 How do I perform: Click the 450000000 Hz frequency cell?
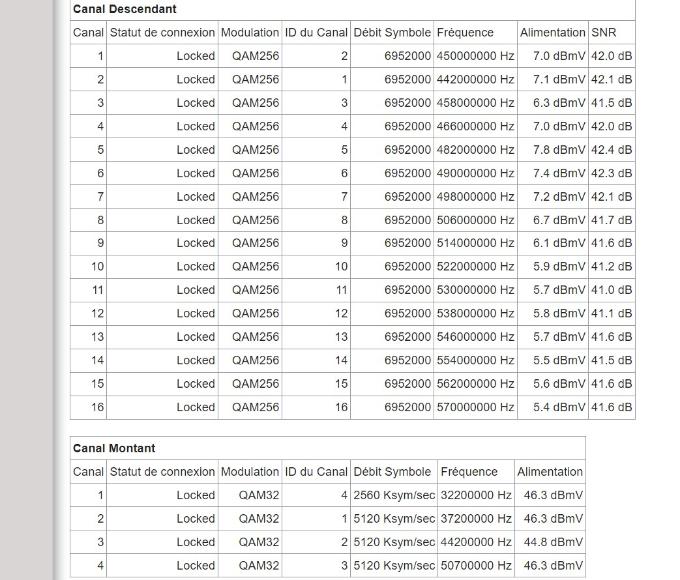point(475,56)
